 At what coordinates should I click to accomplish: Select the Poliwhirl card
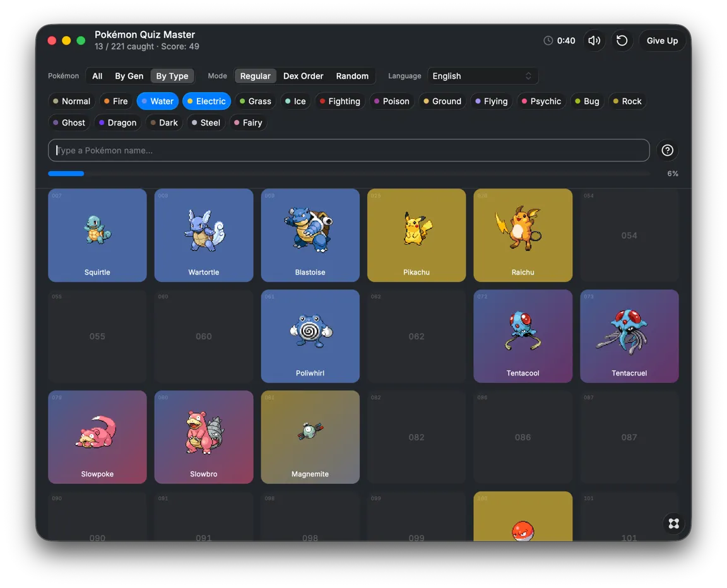click(310, 336)
